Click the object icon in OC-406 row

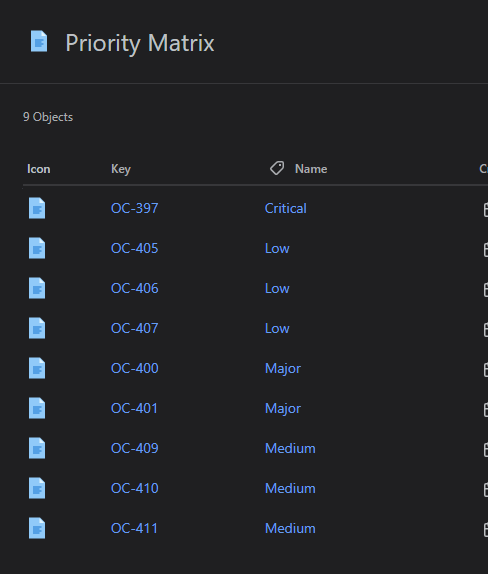click(37, 288)
